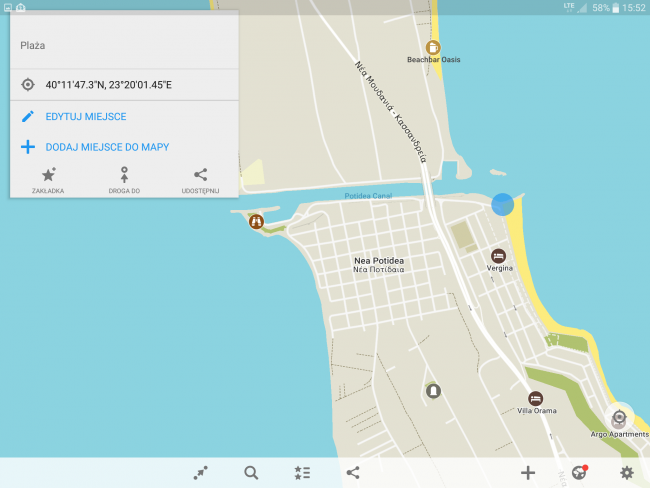Viewport: 650px width, 488px height.
Task: Open map download globe icon with red dot
Action: pyautogui.click(x=579, y=472)
